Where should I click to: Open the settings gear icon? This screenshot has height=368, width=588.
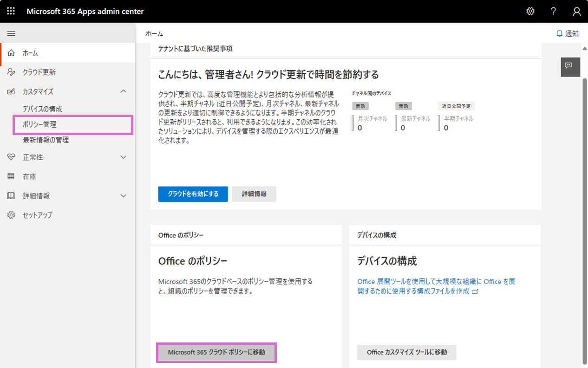pyautogui.click(x=530, y=11)
